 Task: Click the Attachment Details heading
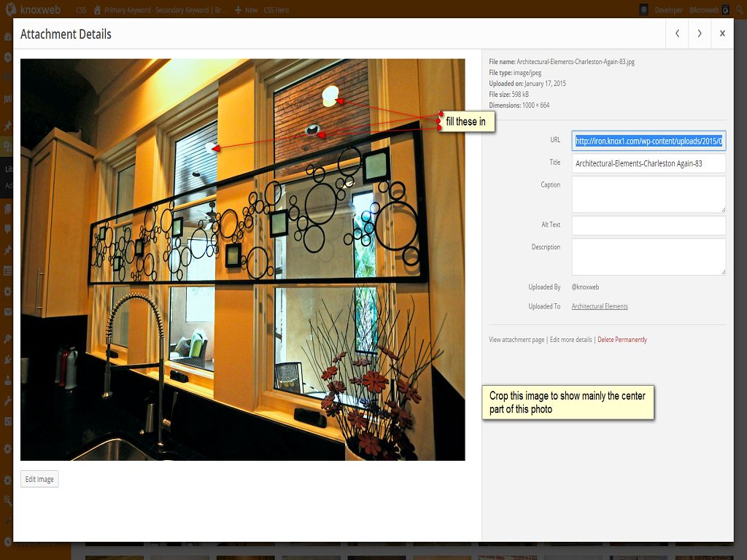coord(66,34)
